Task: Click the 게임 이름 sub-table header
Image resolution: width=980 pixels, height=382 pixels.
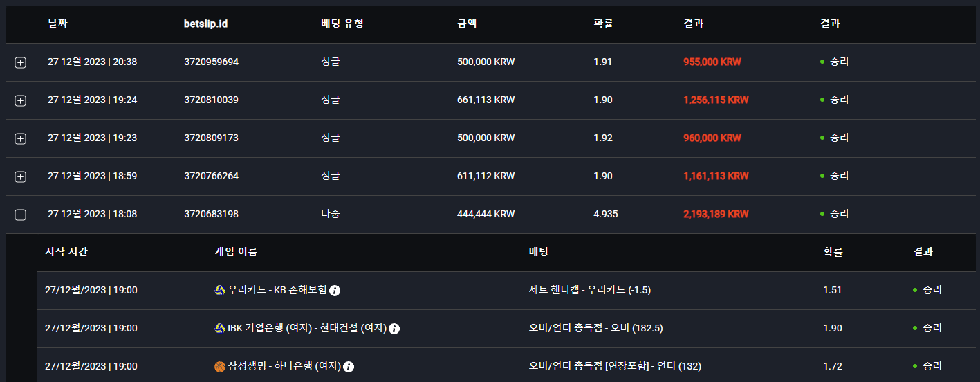Action: tap(236, 252)
